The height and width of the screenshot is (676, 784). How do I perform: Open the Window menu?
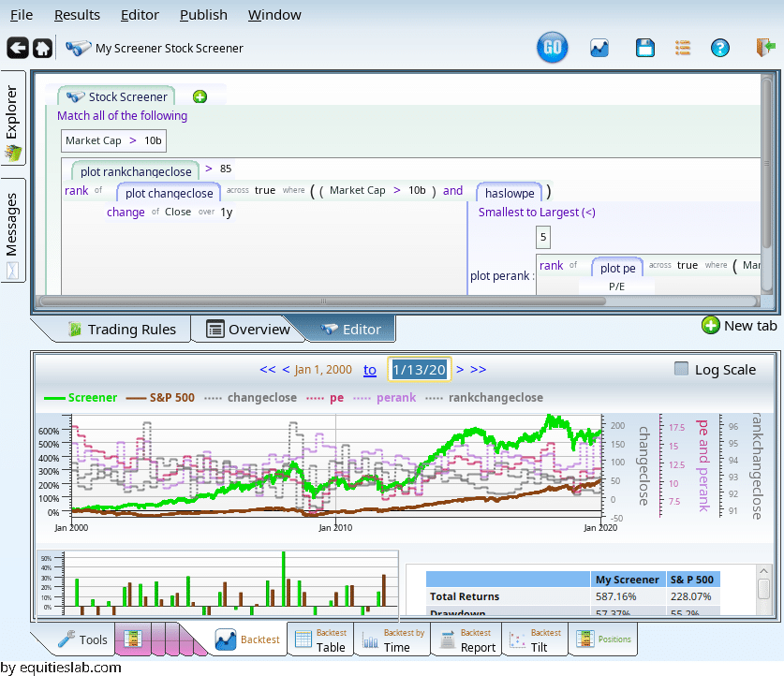tap(274, 15)
